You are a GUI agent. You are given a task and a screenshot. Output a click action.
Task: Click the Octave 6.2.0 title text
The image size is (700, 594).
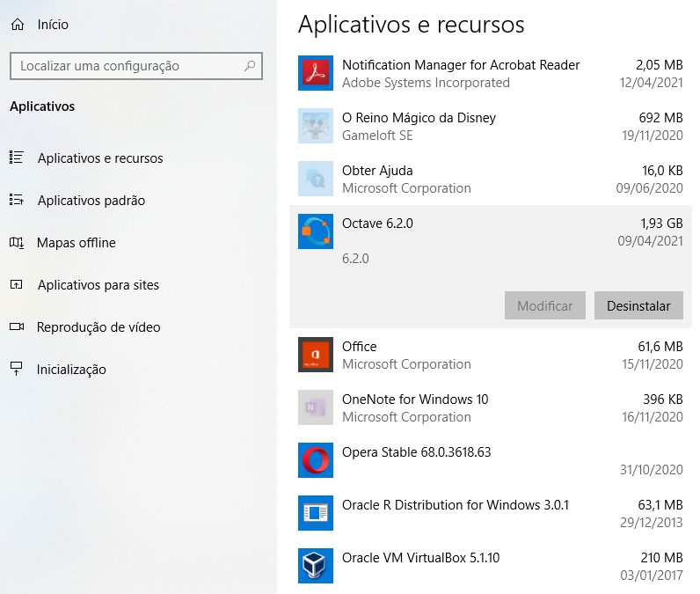[377, 224]
